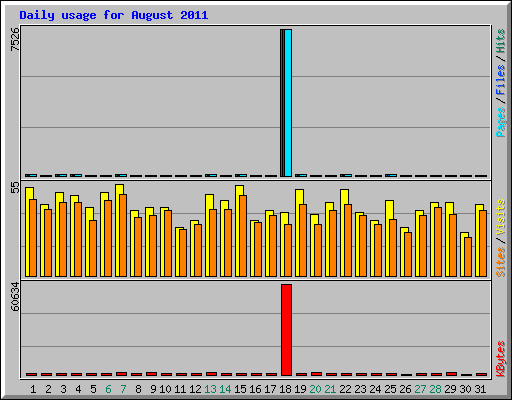The width and height of the screenshot is (512, 400).
Task: Click day label 13 on the axis
Action: click(210, 389)
